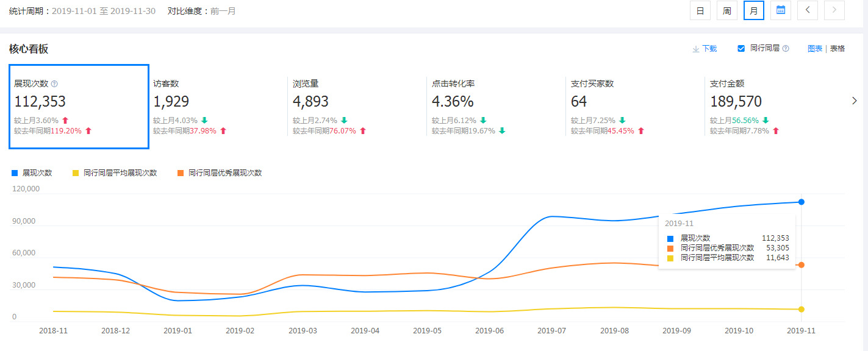The width and height of the screenshot is (868, 351).
Task: Open the calendar date picker icon
Action: 781,10
